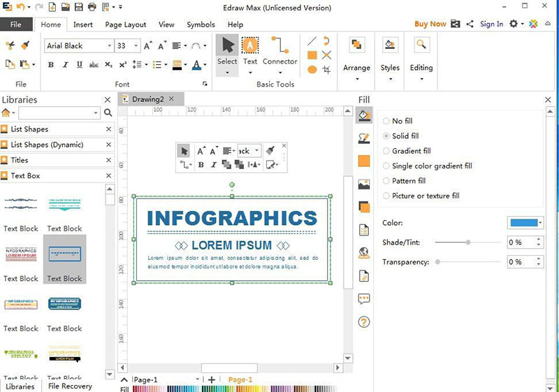Switch to the Page Layout tab

(x=126, y=24)
